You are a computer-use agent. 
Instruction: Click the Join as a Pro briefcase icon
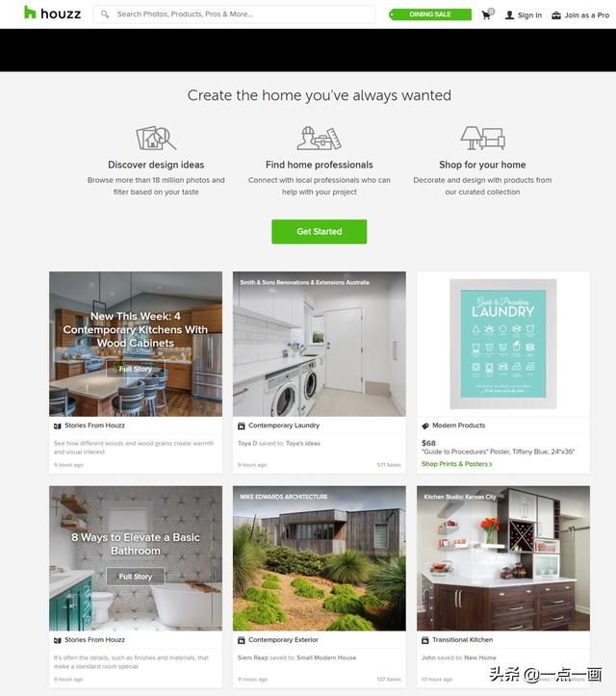(x=556, y=15)
